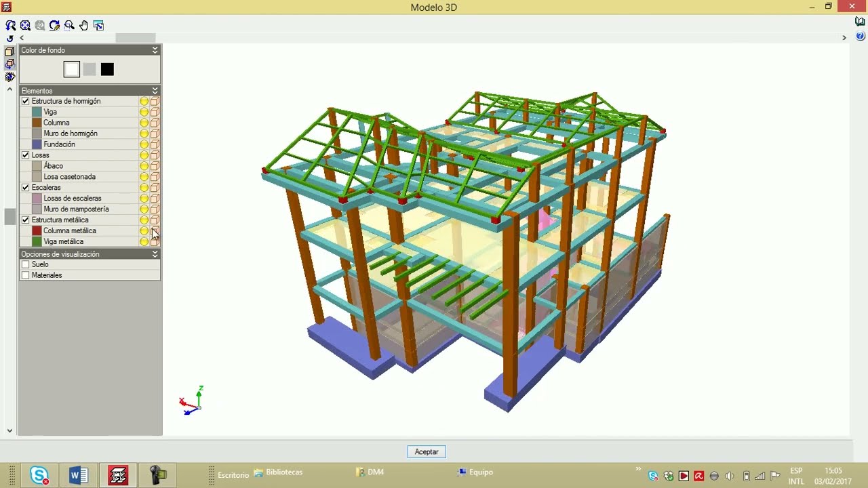Open Equipo from taskbar

tap(475, 472)
